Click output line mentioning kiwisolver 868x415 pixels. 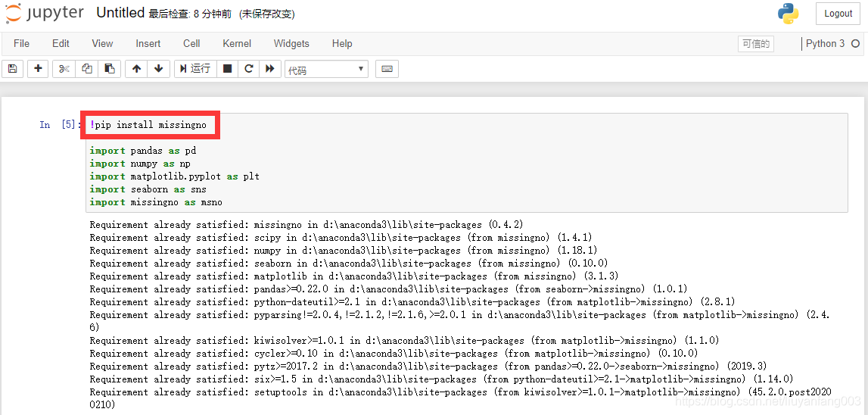click(x=404, y=340)
